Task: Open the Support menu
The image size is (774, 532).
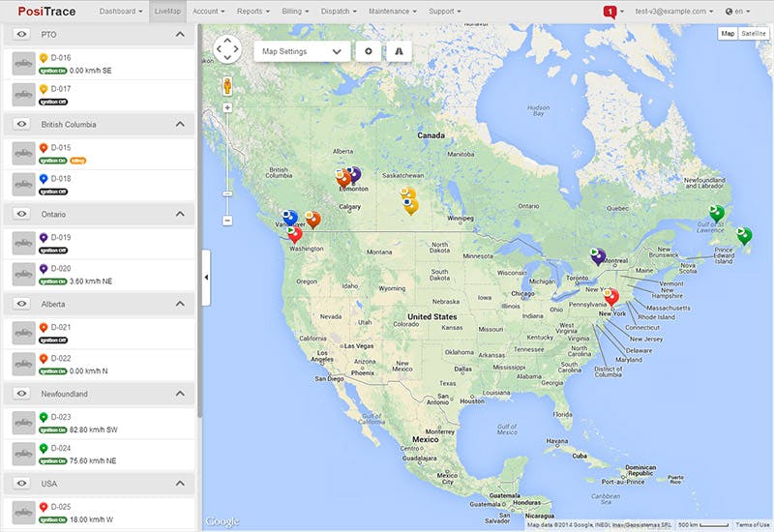Action: click(445, 12)
